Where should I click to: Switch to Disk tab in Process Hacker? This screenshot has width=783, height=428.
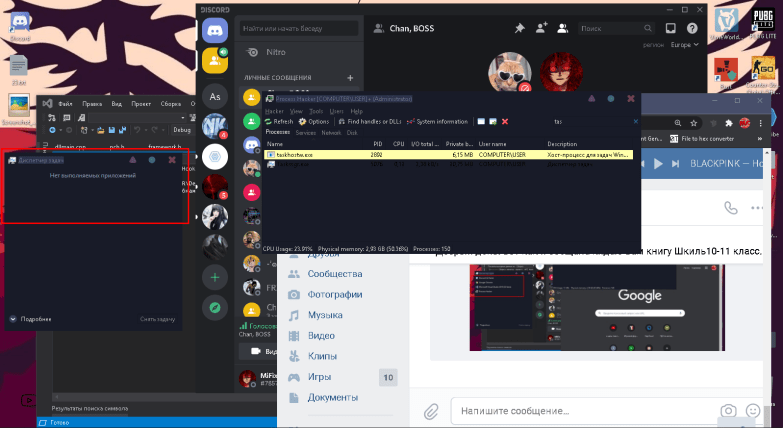(x=352, y=133)
